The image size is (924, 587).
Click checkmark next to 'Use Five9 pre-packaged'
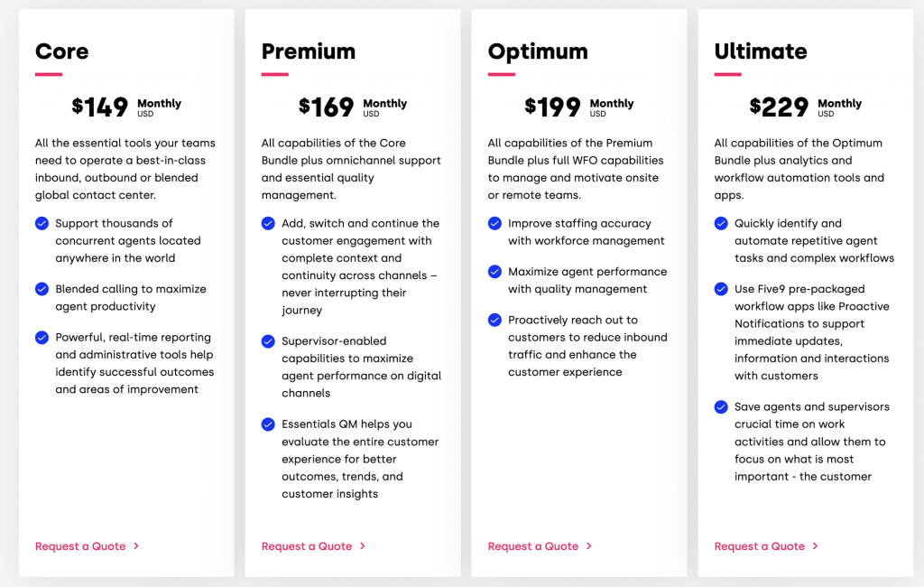tap(721, 289)
